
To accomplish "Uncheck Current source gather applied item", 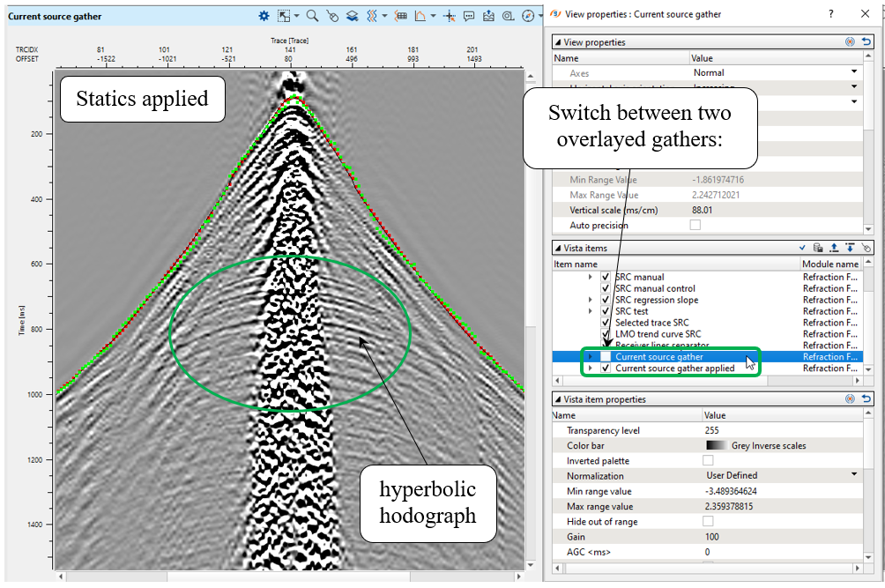I will 606,368.
